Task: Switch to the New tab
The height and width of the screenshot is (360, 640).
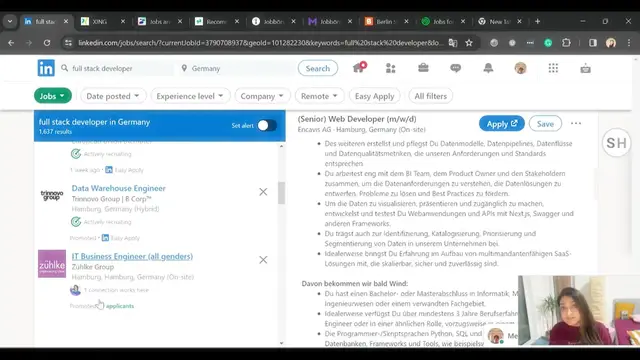Action: 499,22
